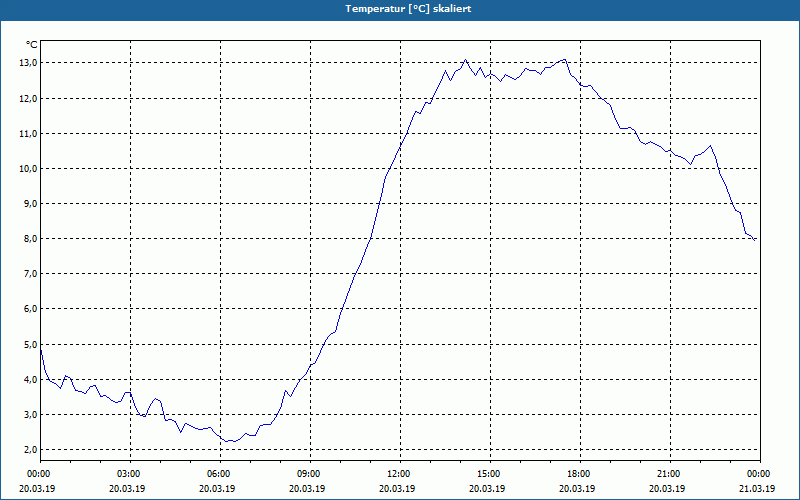Select the 2,0 y-axis label
Viewport: 800px width, 500px height.
(x=30, y=450)
